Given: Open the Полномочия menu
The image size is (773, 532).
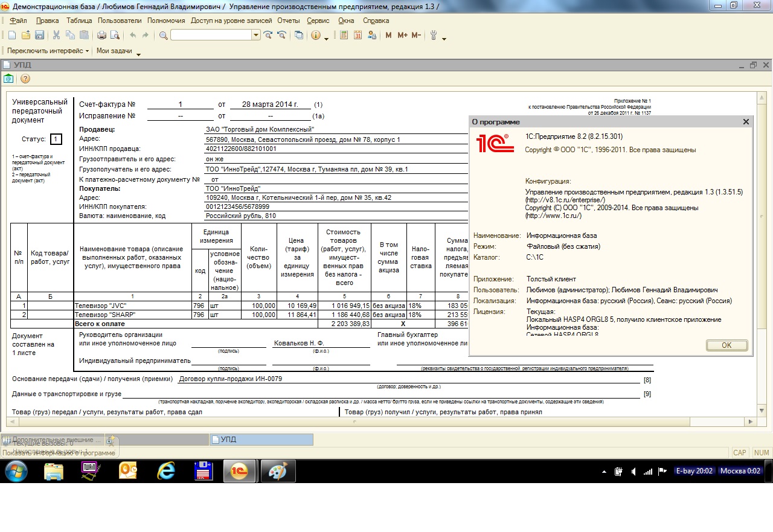Looking at the screenshot, I should (x=166, y=21).
